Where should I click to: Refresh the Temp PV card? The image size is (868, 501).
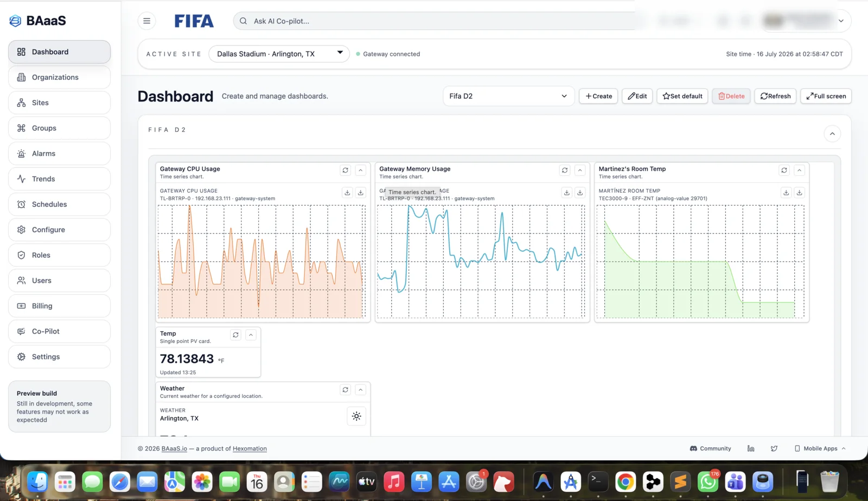click(x=235, y=335)
